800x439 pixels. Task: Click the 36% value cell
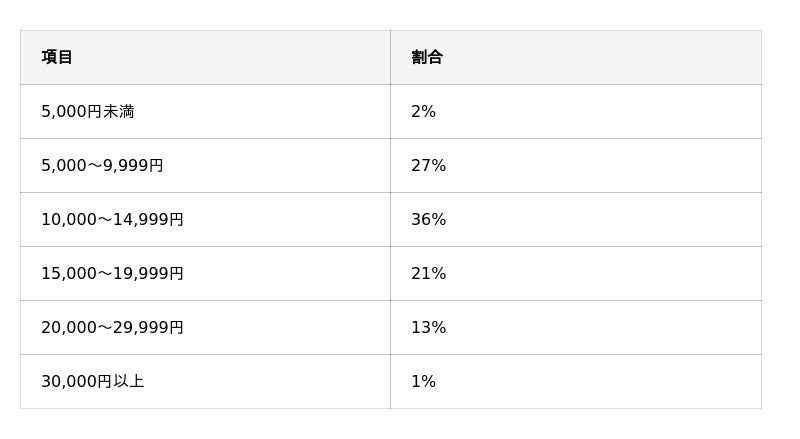click(x=576, y=220)
